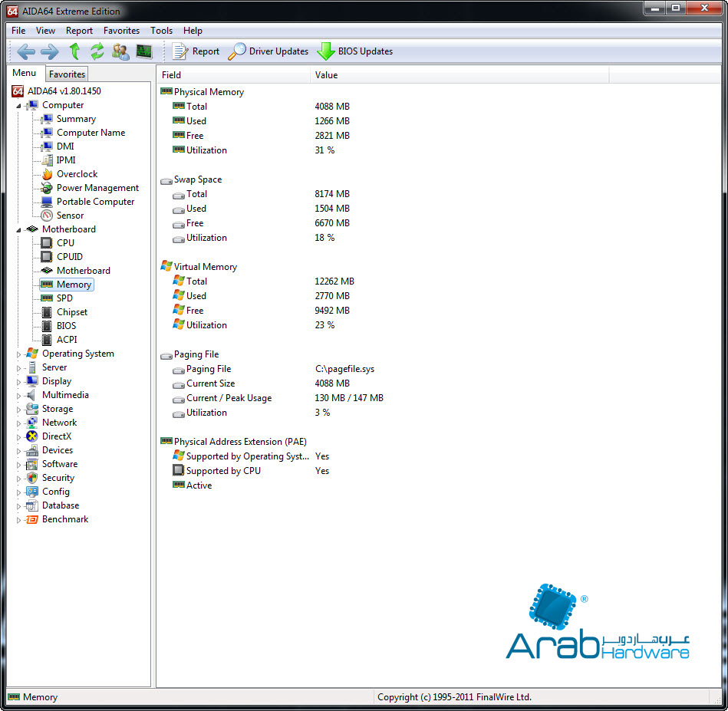This screenshot has height=711, width=728.
Task: Click the CPU chip icon in tree
Action: pos(47,242)
